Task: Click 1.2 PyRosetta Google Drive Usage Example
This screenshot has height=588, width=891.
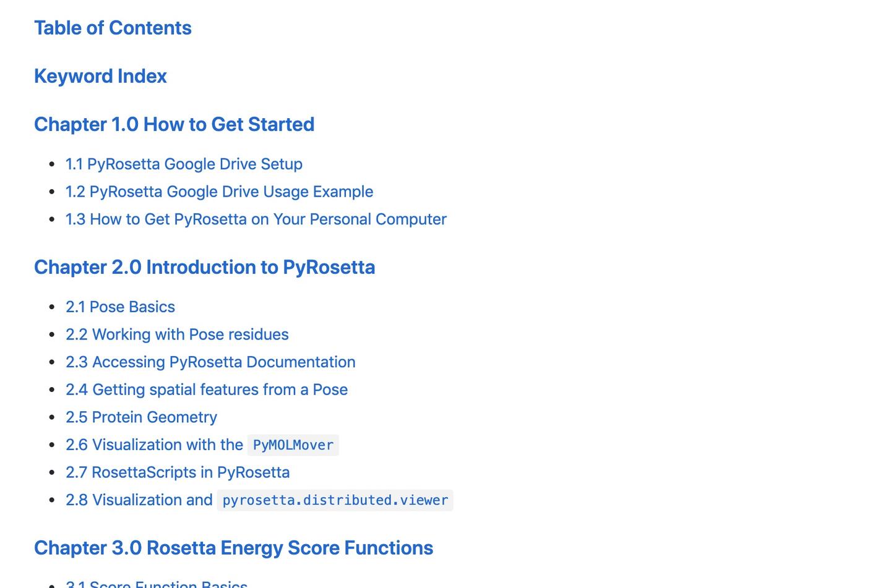Action: [219, 192]
